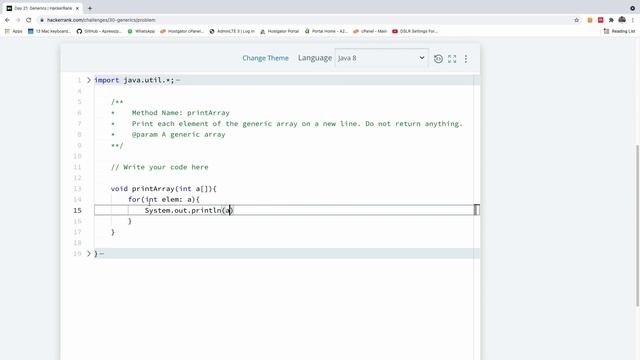The image size is (640, 360).
Task: Go forward using the browser forward arrow
Action: pos(18,20)
